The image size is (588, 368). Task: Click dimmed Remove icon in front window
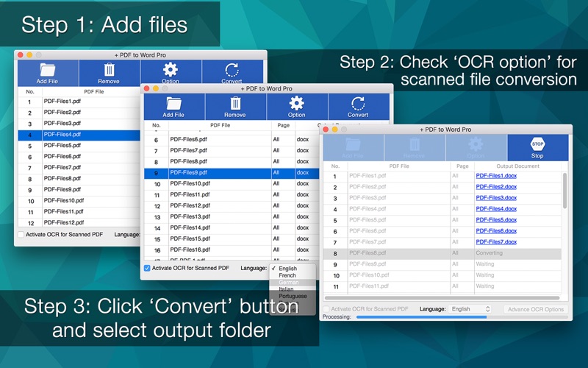tap(415, 148)
